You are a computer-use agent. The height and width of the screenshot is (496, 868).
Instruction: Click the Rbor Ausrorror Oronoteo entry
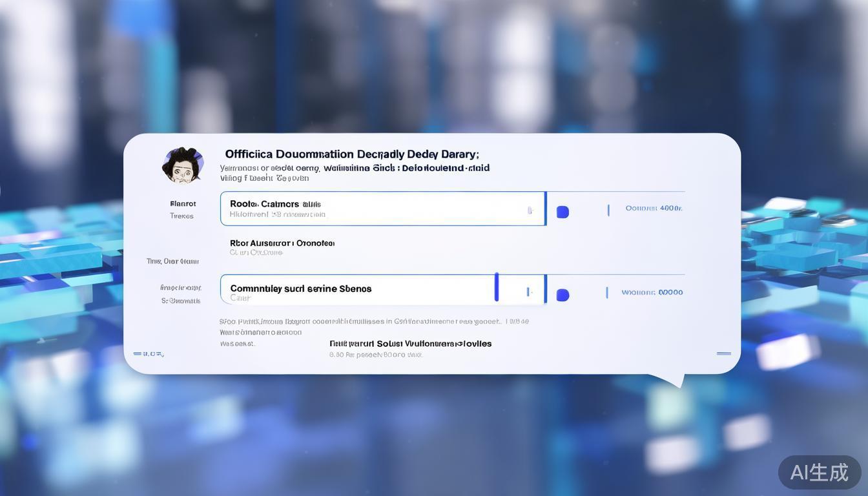[282, 243]
